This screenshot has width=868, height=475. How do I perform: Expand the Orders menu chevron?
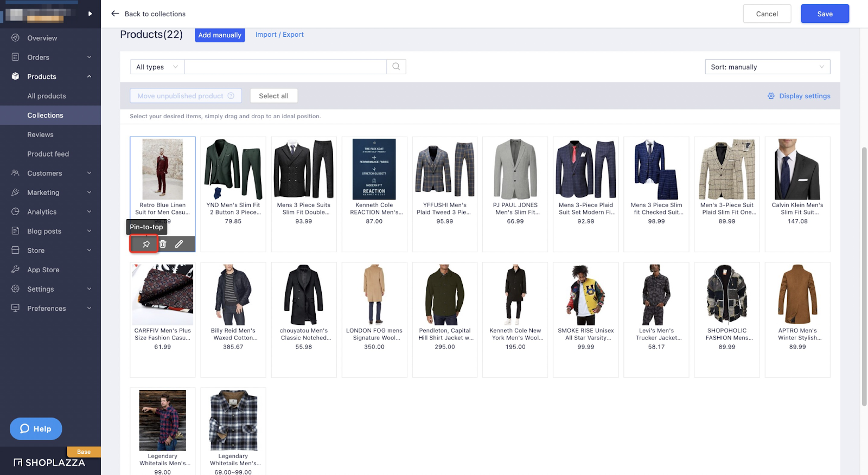(x=89, y=57)
